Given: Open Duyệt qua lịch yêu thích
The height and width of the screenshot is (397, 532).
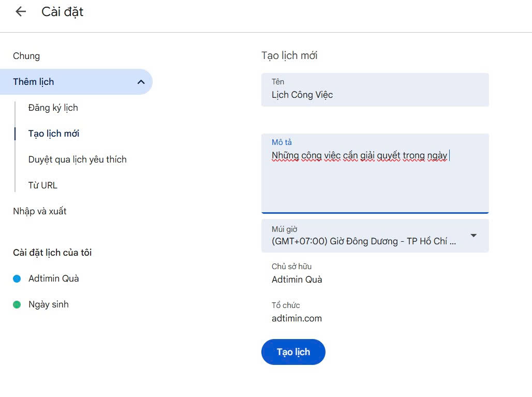Looking at the screenshot, I should click(78, 159).
